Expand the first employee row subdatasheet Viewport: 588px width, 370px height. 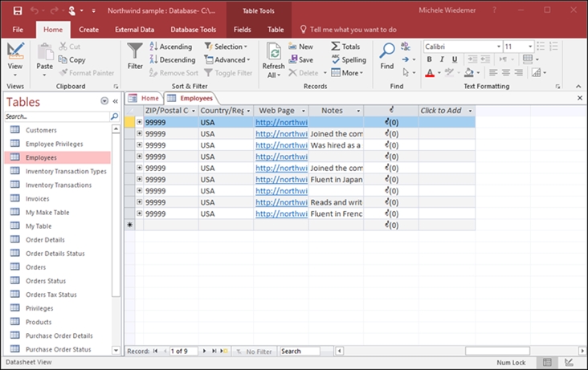click(x=139, y=122)
